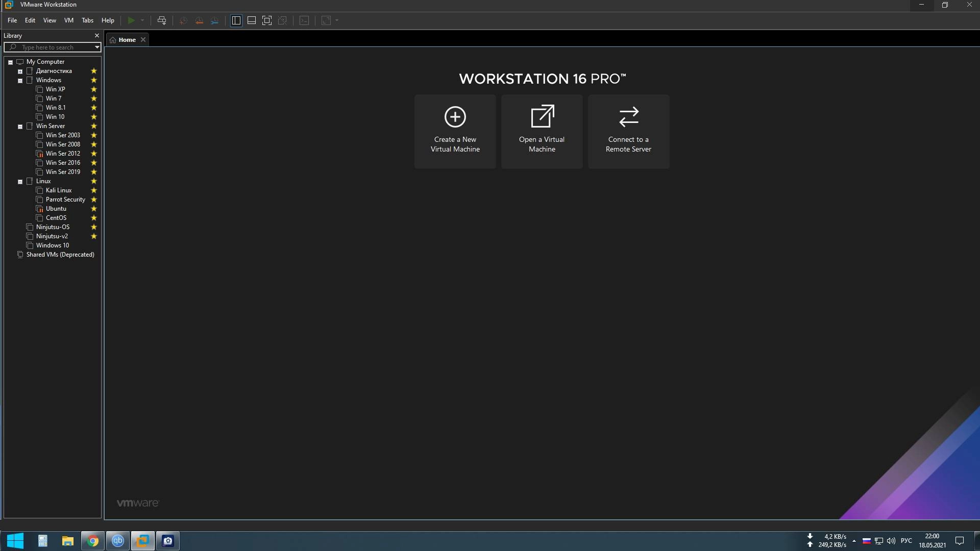Toggle favorite star for Ninjutsu-OS
Image resolution: width=980 pixels, height=551 pixels.
(x=94, y=227)
